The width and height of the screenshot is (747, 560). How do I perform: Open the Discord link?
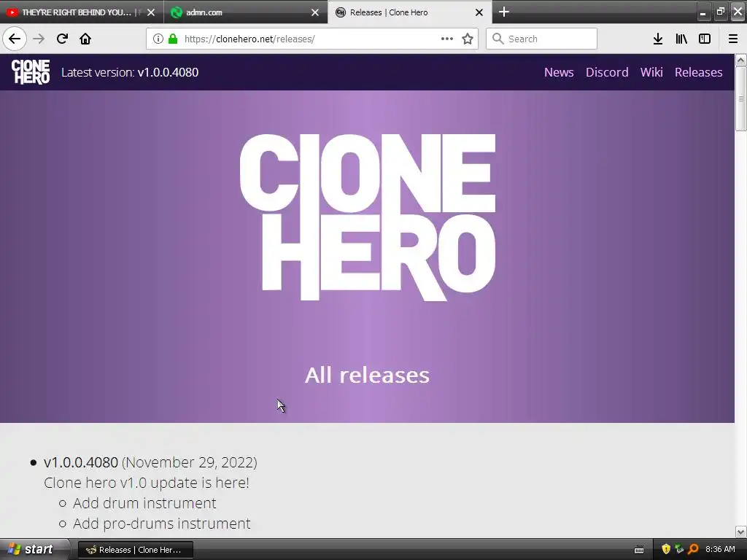click(607, 72)
